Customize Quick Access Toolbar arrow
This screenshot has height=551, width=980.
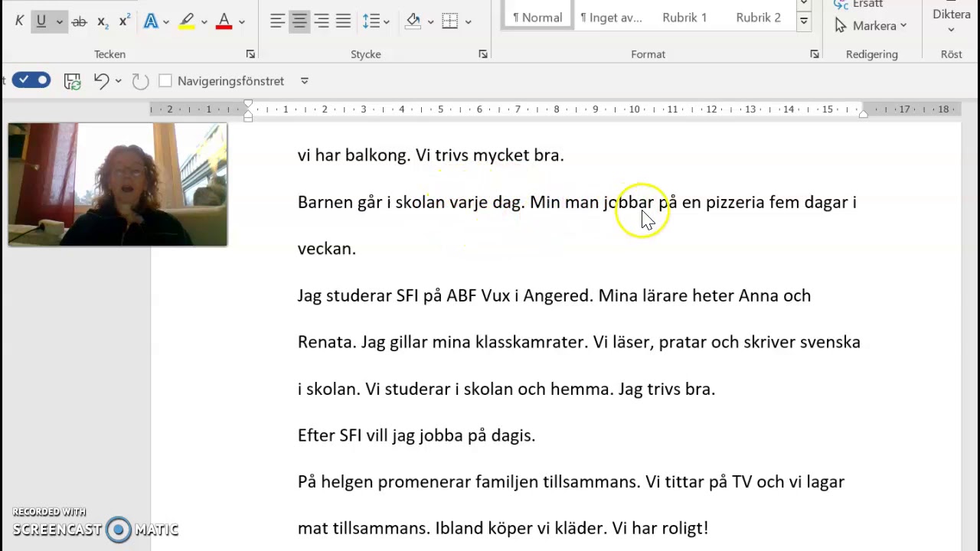tap(304, 81)
